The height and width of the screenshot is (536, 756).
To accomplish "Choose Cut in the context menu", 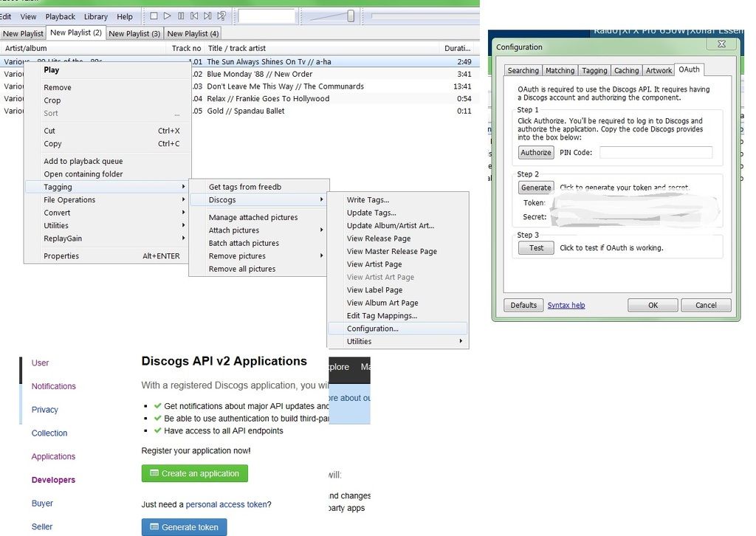I will (x=108, y=131).
